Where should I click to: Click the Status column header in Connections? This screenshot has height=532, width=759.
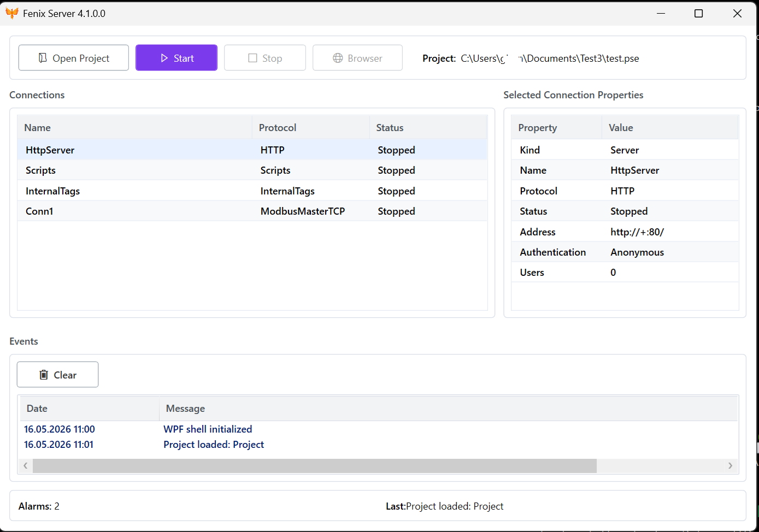[428, 127]
